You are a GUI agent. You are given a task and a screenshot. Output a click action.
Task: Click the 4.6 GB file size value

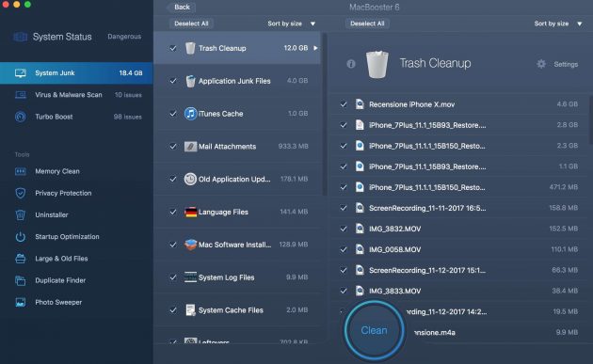pyautogui.click(x=567, y=104)
